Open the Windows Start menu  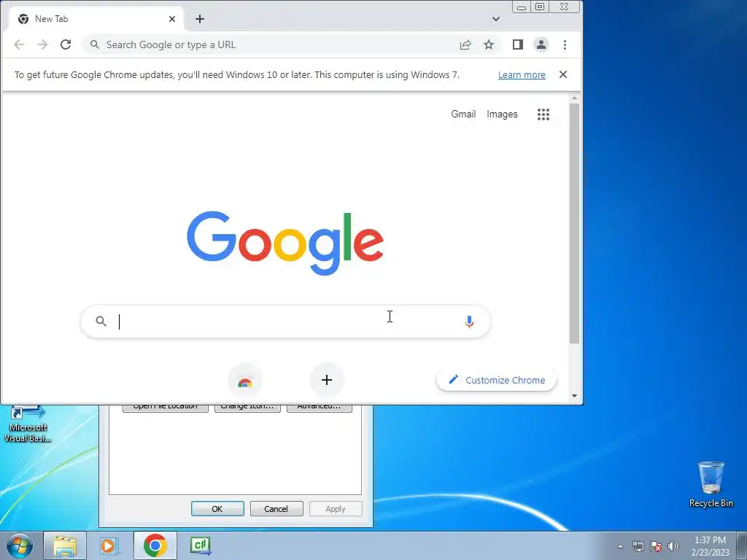[20, 545]
